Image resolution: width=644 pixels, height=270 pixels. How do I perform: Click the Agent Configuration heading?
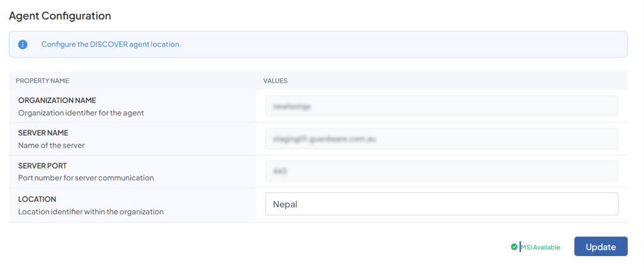pyautogui.click(x=60, y=16)
